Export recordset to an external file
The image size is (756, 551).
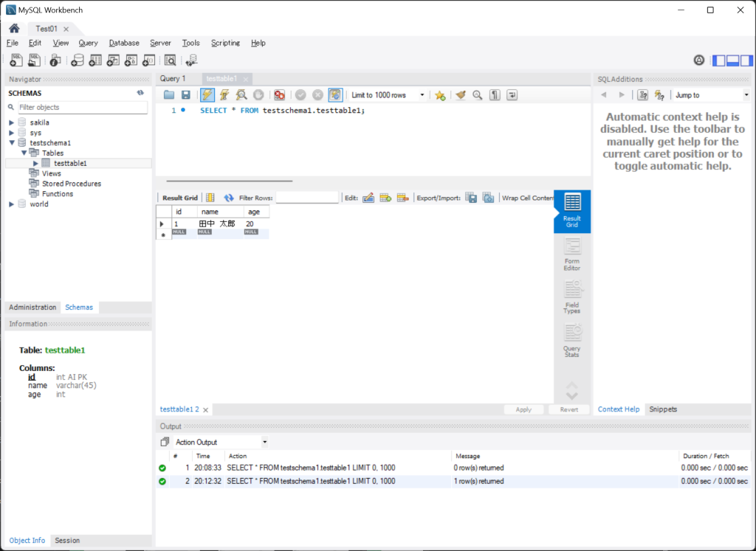point(471,198)
